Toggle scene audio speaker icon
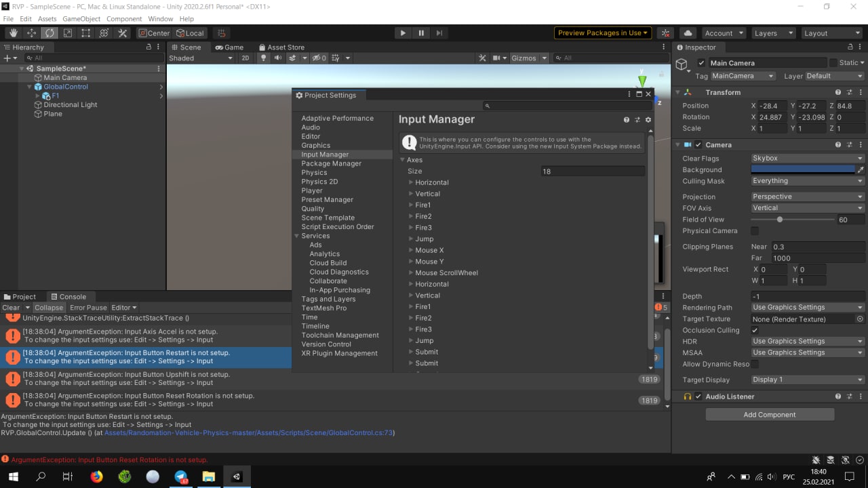This screenshot has width=868, height=488. tap(278, 58)
